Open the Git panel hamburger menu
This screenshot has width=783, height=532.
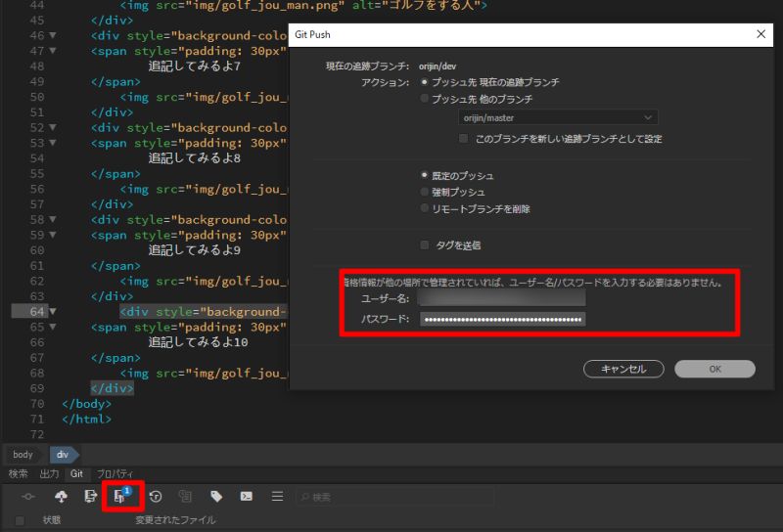tap(277, 496)
